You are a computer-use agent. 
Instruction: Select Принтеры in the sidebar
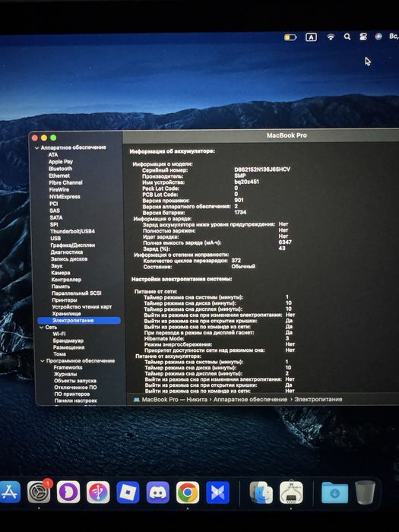(x=65, y=300)
